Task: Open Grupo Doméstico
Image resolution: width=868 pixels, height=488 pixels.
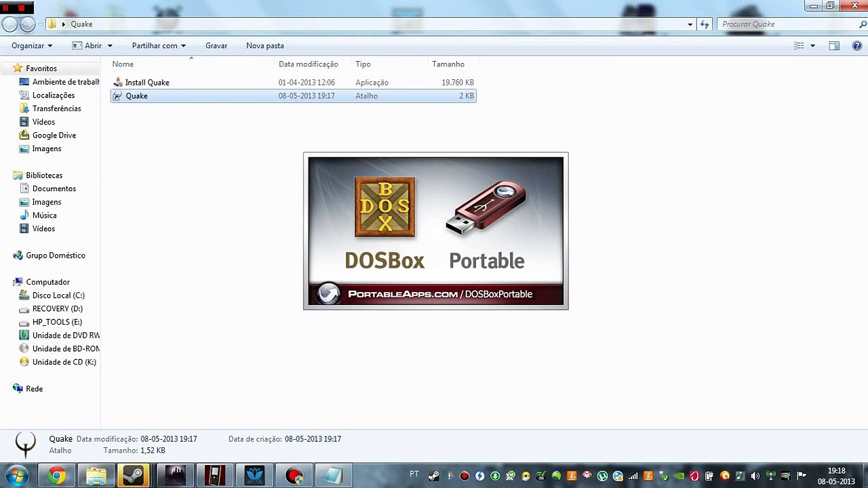Action: 56,256
